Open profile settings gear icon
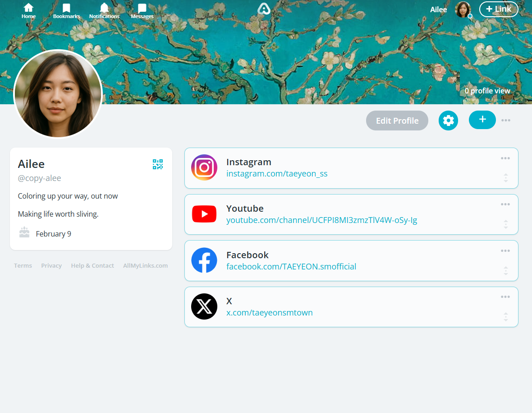This screenshot has width=532, height=413. click(x=448, y=121)
